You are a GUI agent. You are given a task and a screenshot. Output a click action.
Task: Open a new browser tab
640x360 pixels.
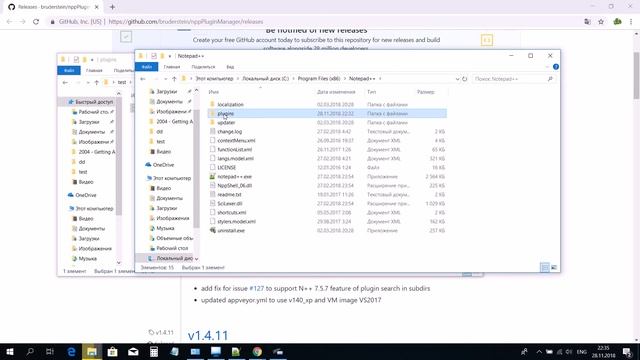(112, 7)
